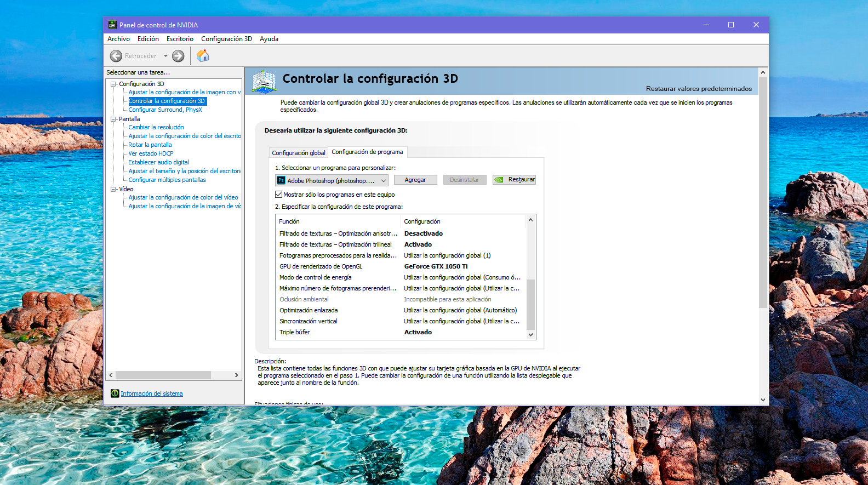This screenshot has width=868, height=485.
Task: Open Ajustar la configuración de color del escritorio
Action: 185,136
